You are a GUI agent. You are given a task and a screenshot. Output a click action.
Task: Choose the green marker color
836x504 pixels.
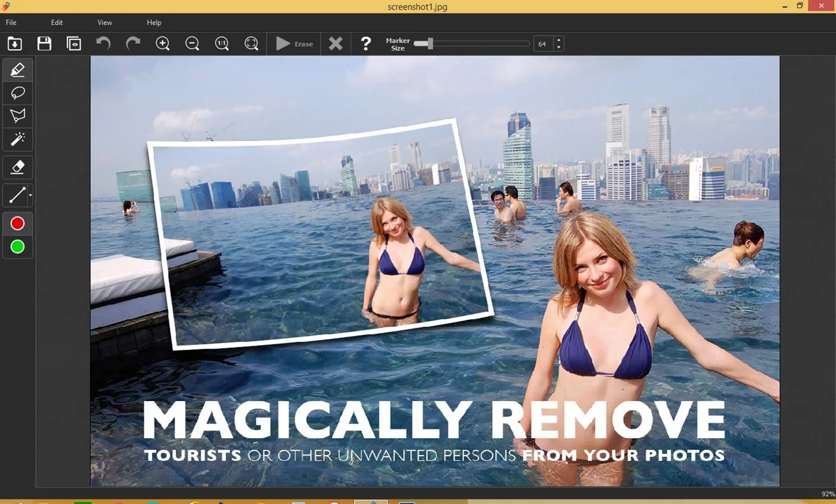pos(17,246)
